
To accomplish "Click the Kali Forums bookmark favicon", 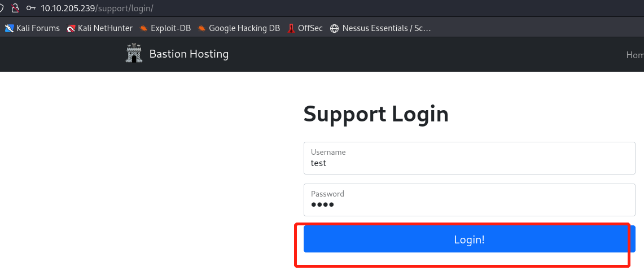I will 9,28.
